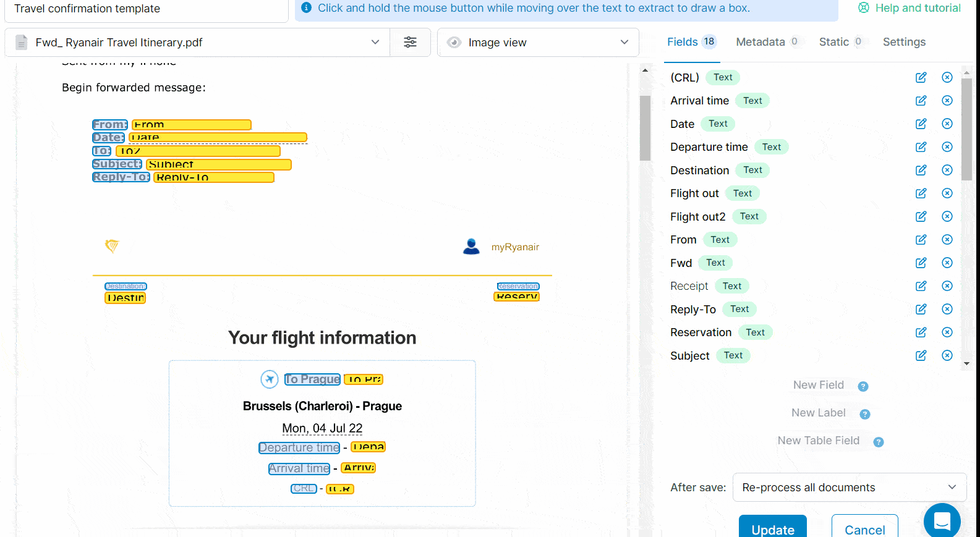
Task: Edit the Subject field
Action: (921, 355)
